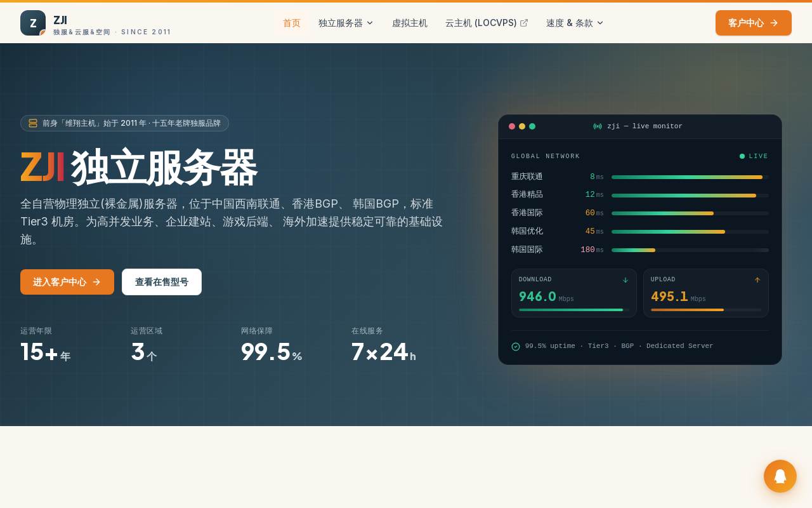Click the GLOBAL NETWORK heading

[546, 156]
